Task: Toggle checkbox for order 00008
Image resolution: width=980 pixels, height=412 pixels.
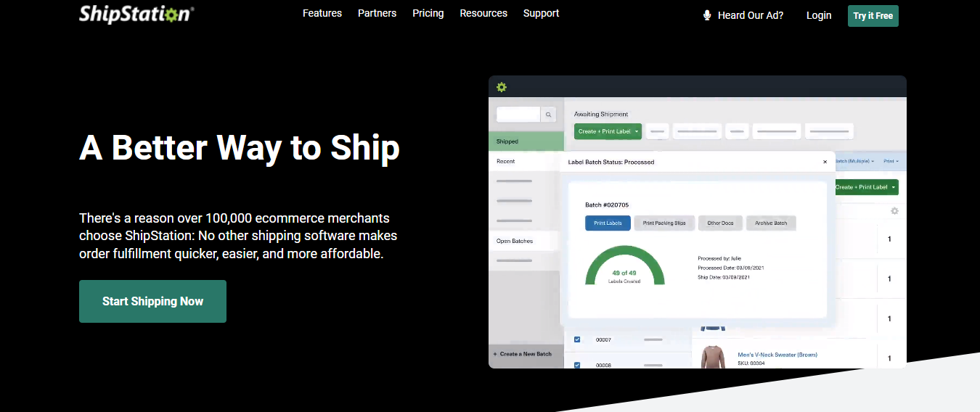Action: pos(577,365)
